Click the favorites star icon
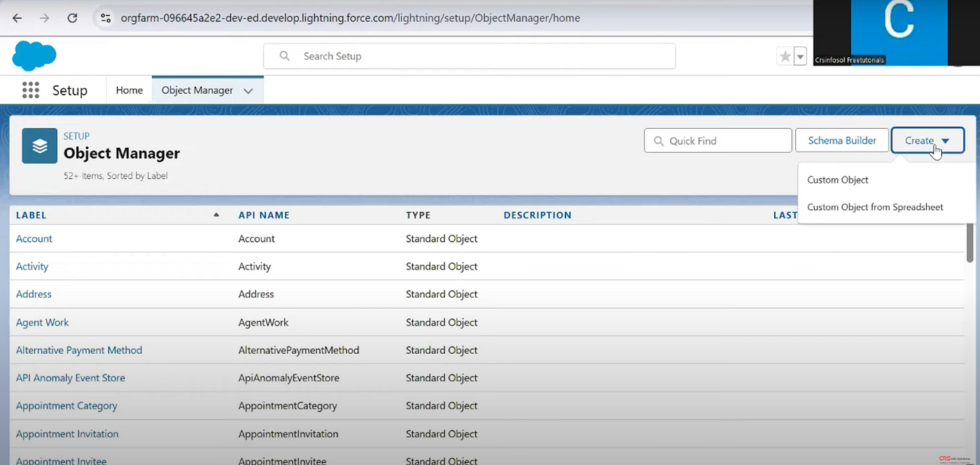 point(785,57)
